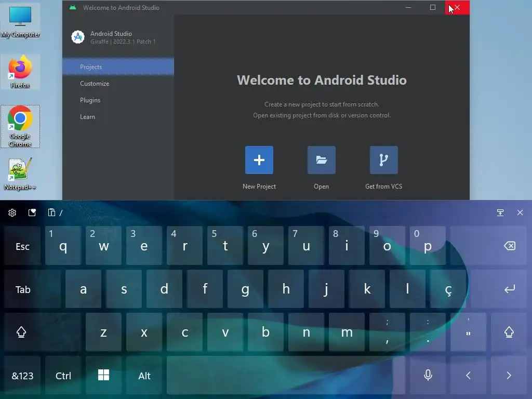Screen dimensions: 532x399
Task: Launch Google Chrome desktop shortcut
Action: point(20,126)
